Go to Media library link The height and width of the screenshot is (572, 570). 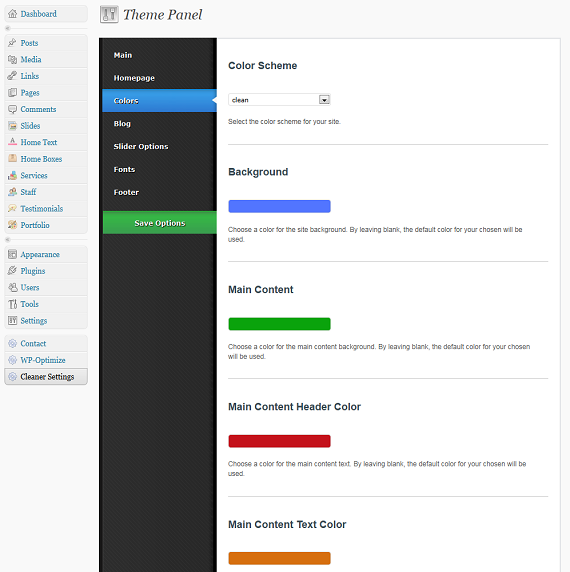[x=31, y=59]
